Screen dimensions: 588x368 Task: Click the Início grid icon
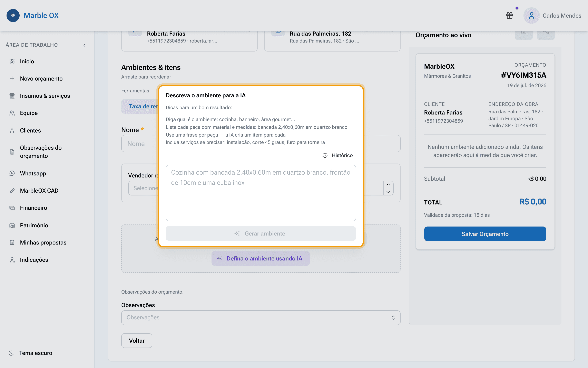pos(12,61)
